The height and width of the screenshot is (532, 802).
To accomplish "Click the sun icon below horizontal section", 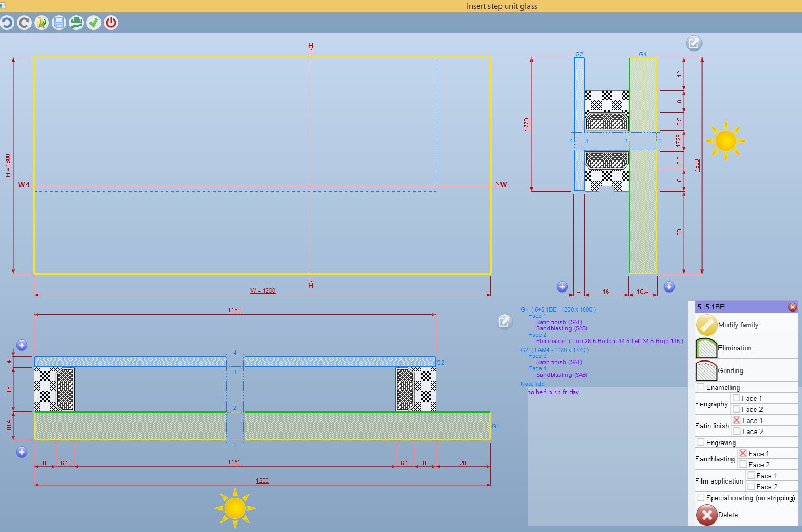I will coord(235,508).
